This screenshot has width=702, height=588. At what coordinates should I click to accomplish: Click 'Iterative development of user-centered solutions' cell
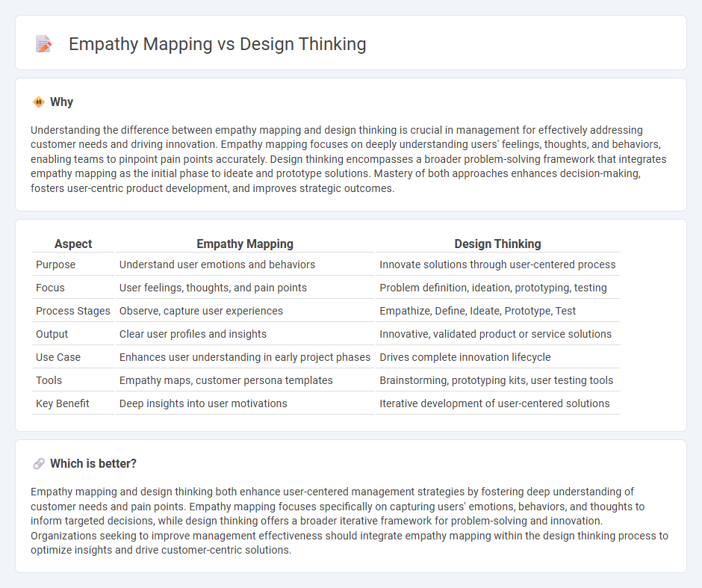(x=494, y=403)
